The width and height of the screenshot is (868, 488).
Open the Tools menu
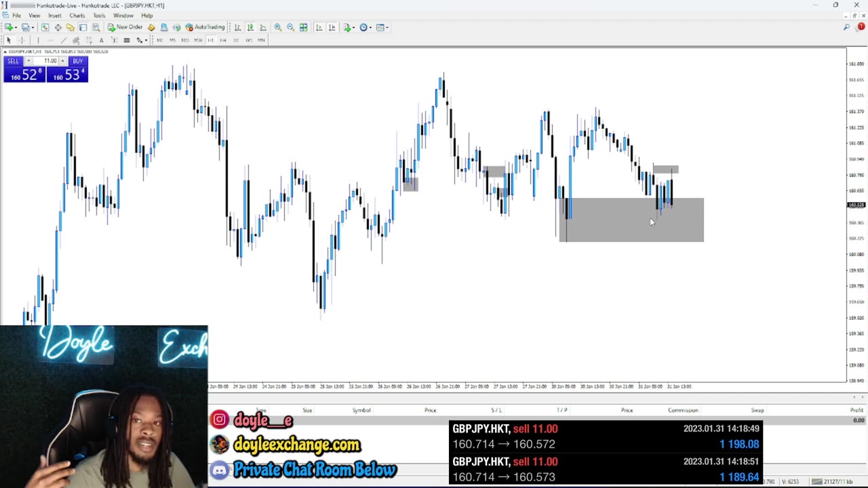(99, 16)
